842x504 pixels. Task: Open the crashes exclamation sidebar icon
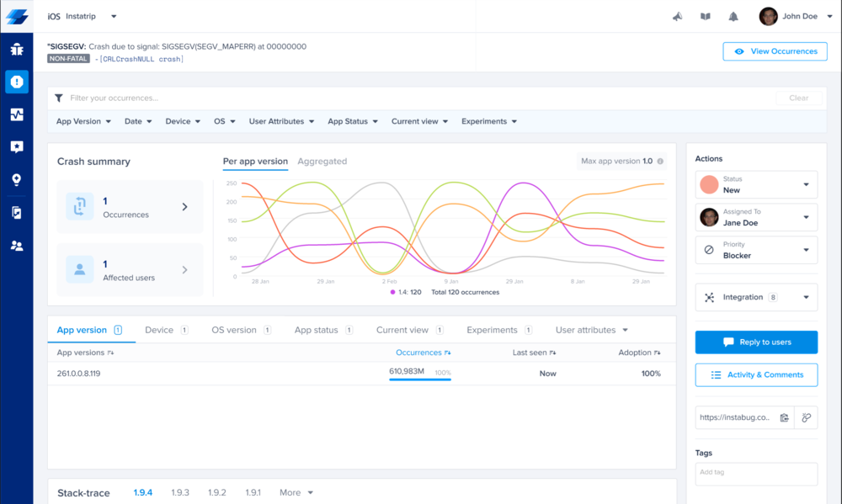tap(17, 82)
